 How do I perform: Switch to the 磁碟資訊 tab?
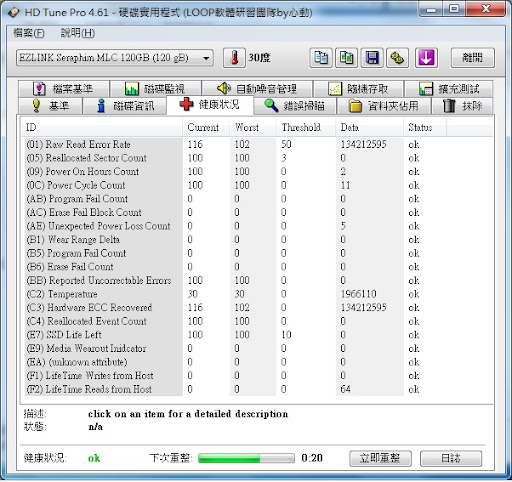[x=125, y=106]
